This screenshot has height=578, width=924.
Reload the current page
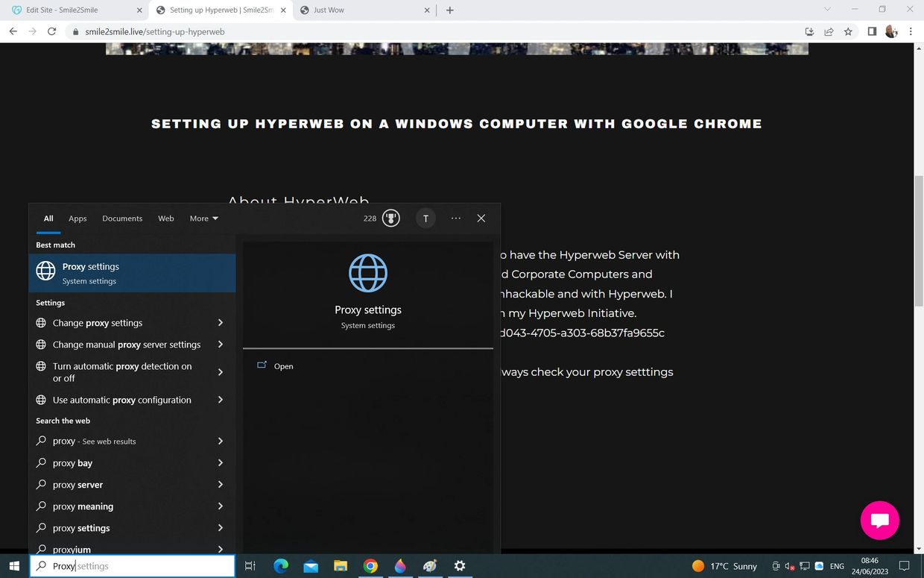click(x=51, y=31)
